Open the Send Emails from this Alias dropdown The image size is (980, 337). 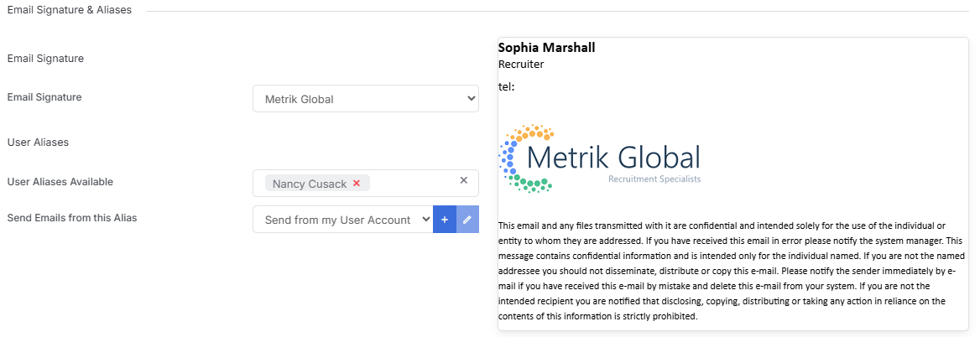(342, 220)
